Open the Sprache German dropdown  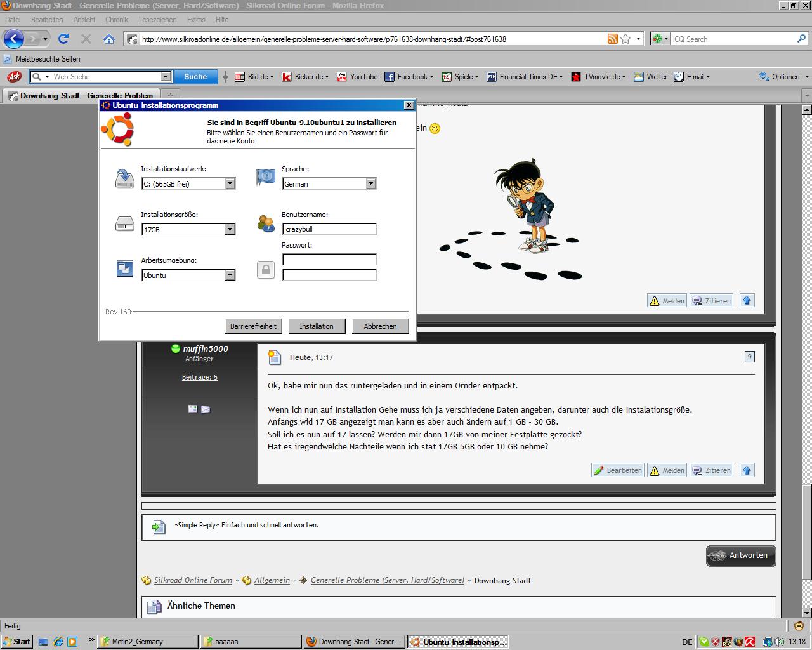tap(371, 183)
